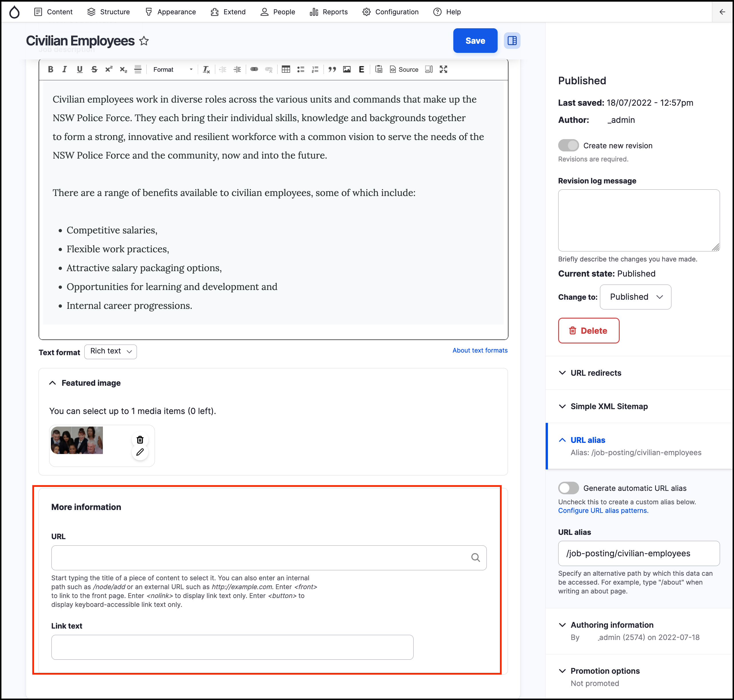Image resolution: width=734 pixels, height=700 pixels.
Task: Switch the editor to Source view
Action: (404, 69)
